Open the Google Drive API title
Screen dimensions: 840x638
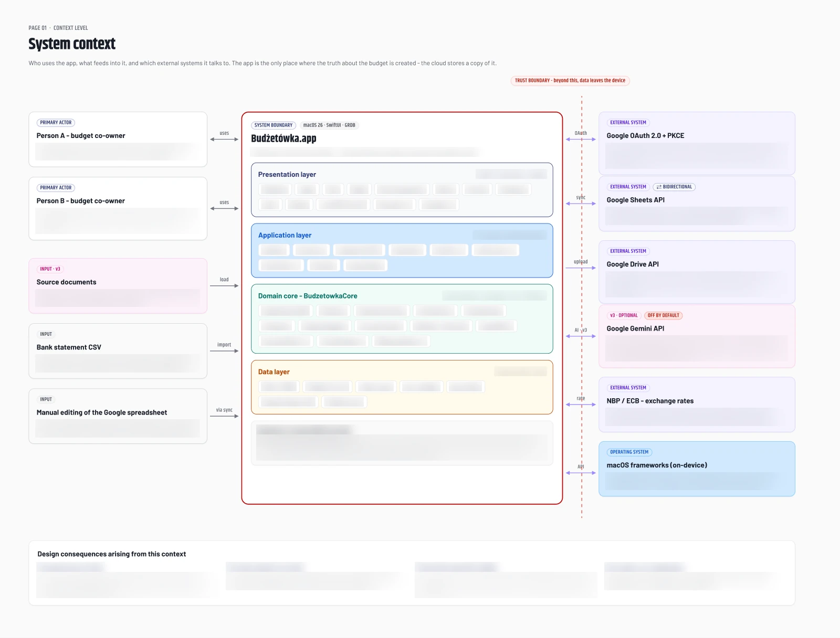click(633, 264)
